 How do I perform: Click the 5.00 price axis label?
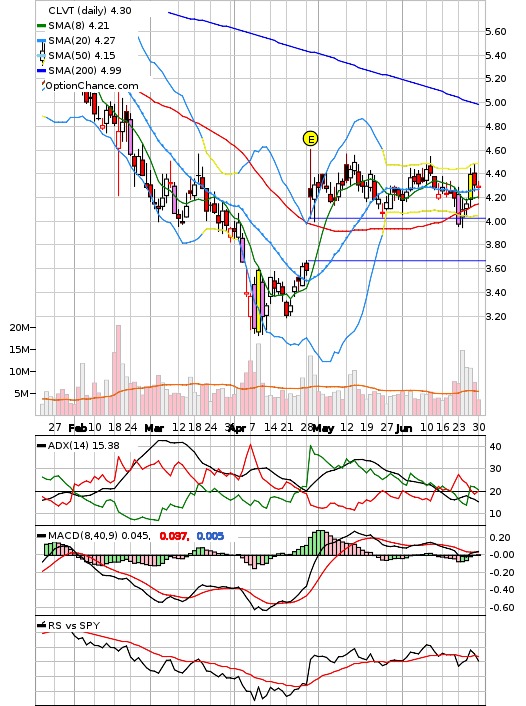(x=495, y=103)
